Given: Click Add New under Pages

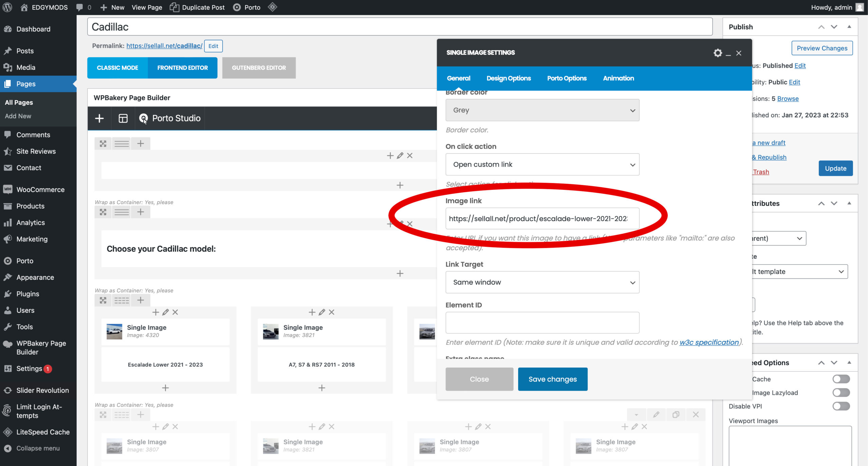Looking at the screenshot, I should (18, 116).
